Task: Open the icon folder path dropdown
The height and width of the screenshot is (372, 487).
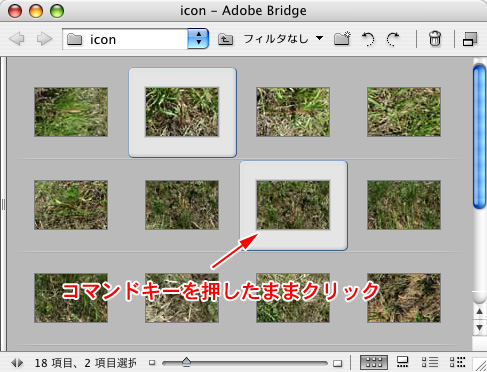Action: [x=198, y=39]
